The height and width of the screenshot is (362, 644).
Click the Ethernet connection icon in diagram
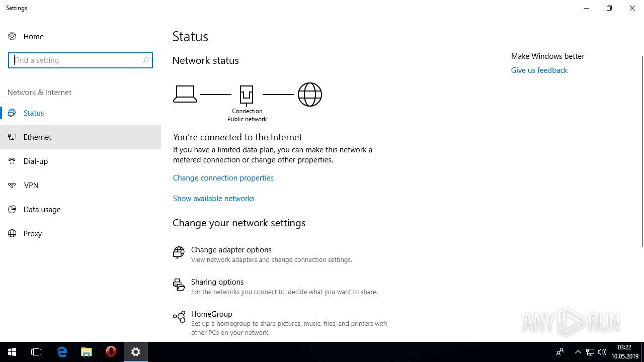[x=247, y=95]
